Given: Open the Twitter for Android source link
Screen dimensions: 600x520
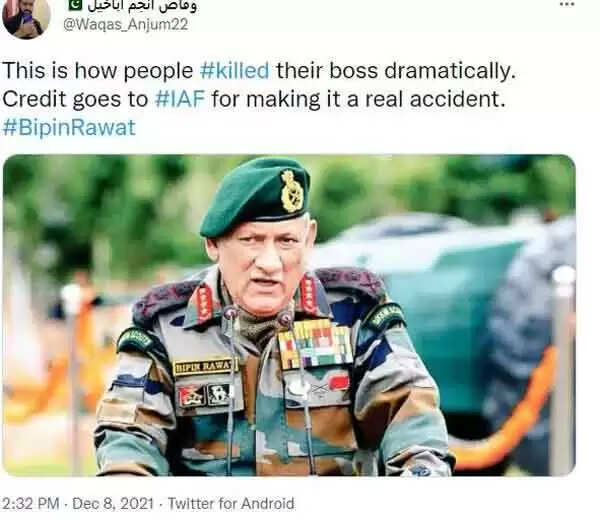Looking at the screenshot, I should (231, 504).
